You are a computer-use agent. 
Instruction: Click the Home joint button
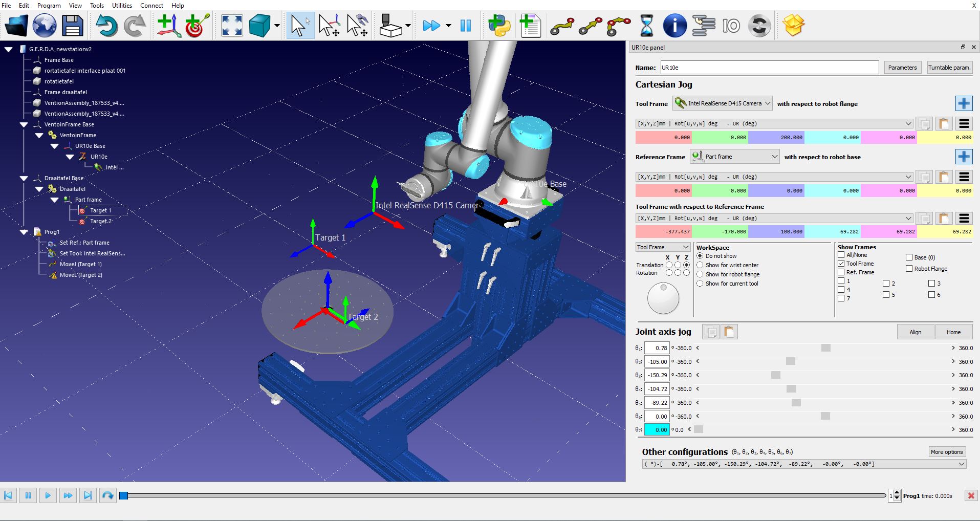coord(953,332)
